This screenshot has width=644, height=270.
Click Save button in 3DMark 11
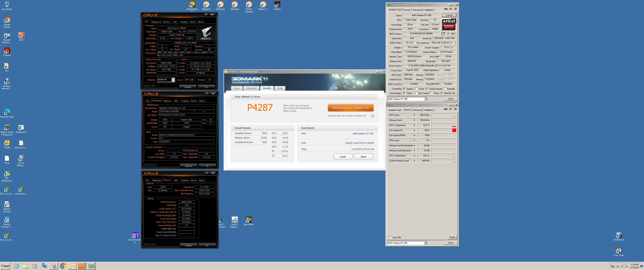point(363,157)
